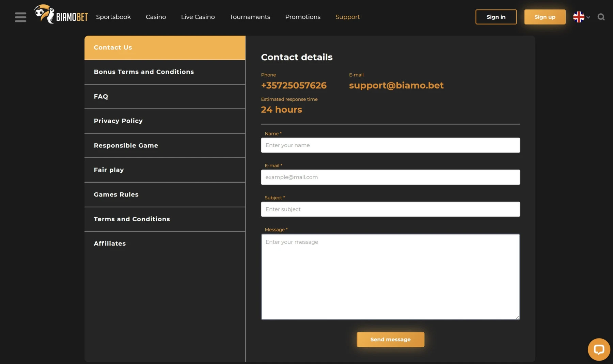Open the Games Rules section
Screen dimensions: 613x364
pyautogui.click(x=165, y=195)
